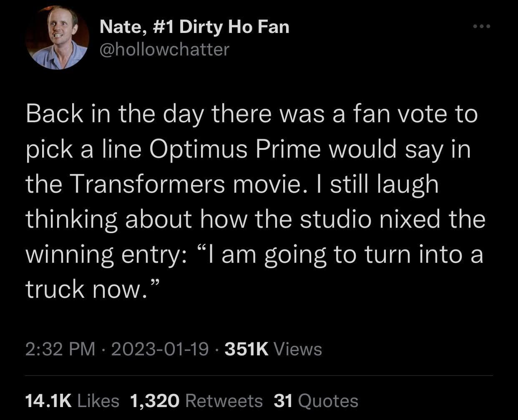
Task: Click the 14.1K likes number
Action: [x=49, y=401]
